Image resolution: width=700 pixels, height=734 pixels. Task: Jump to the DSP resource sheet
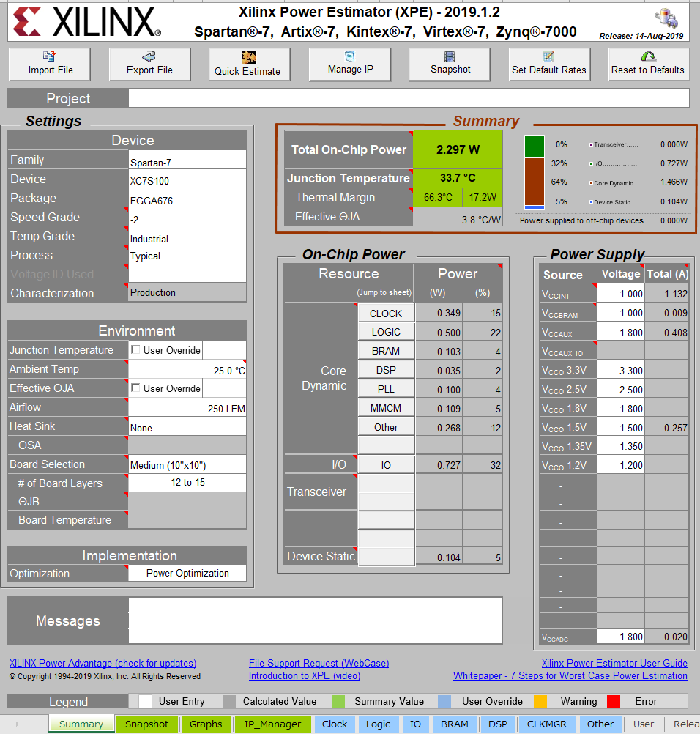(x=386, y=370)
